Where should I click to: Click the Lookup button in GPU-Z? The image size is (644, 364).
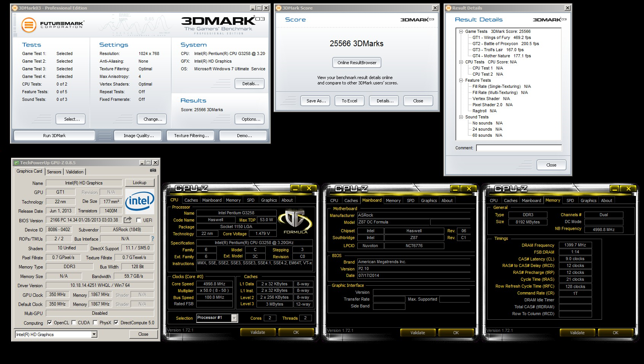tap(139, 183)
